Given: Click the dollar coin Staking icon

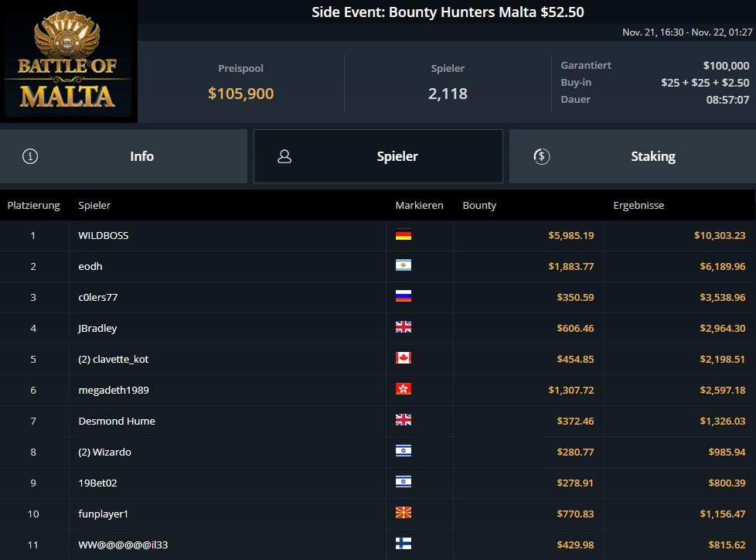Looking at the screenshot, I should (x=541, y=156).
